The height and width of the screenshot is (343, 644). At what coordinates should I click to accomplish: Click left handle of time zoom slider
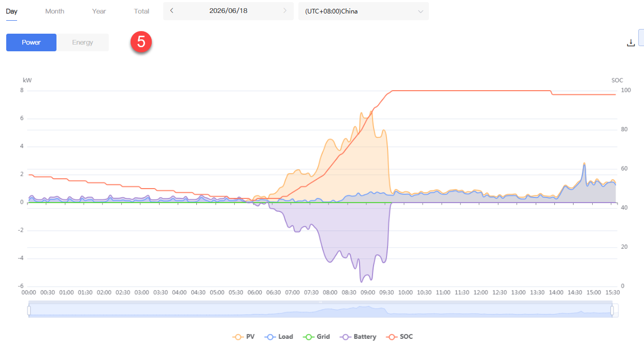pyautogui.click(x=29, y=310)
